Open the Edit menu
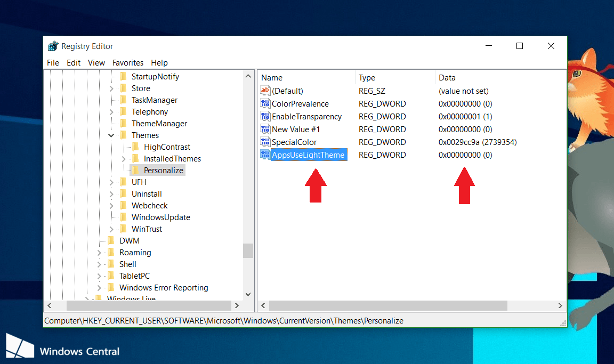 click(x=74, y=62)
